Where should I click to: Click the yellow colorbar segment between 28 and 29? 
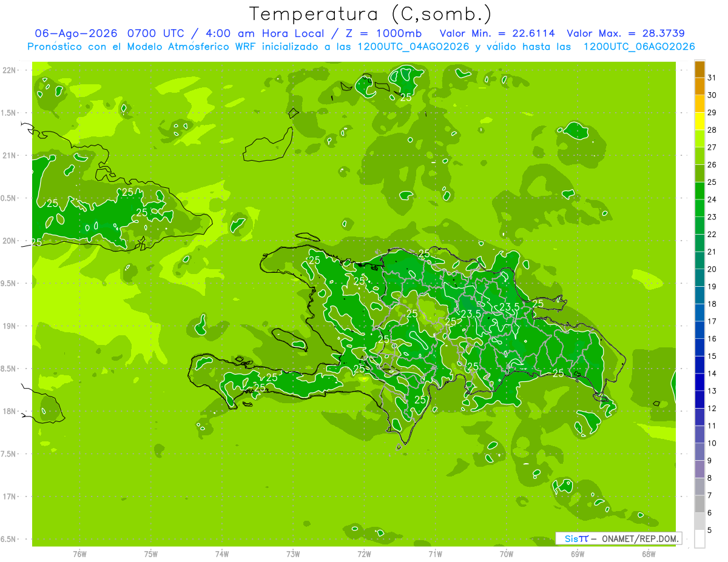point(699,121)
